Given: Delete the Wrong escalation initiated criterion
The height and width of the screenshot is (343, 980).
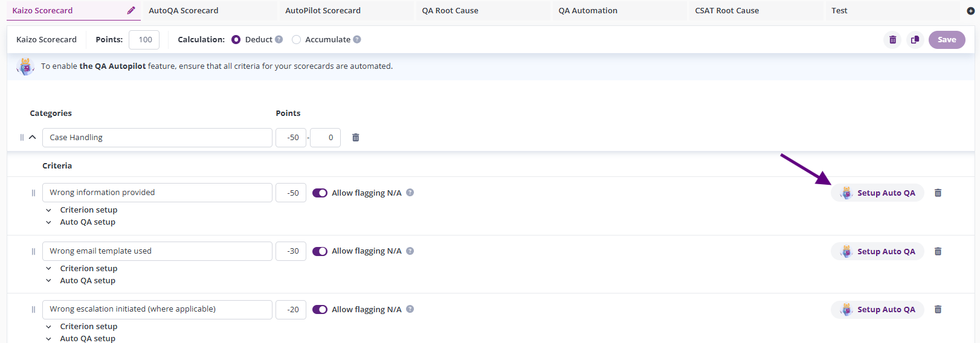Looking at the screenshot, I should pyautogui.click(x=938, y=309).
